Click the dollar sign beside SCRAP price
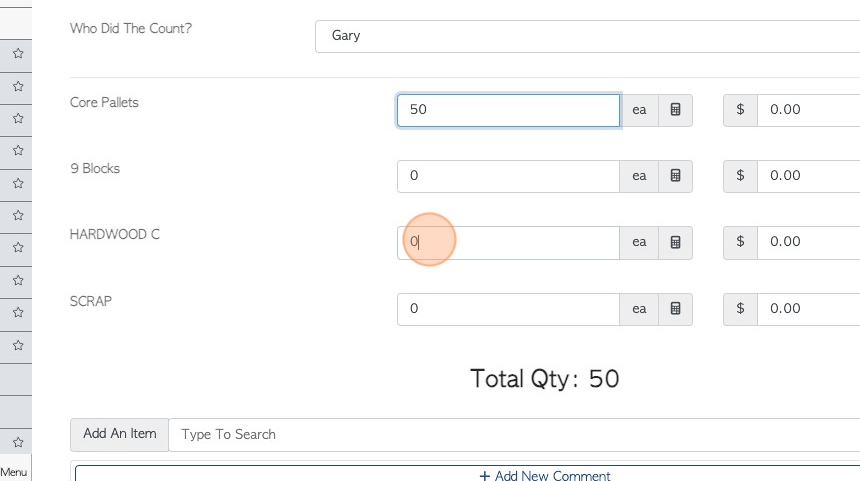Screen dimensions: 860x481 tap(740, 309)
